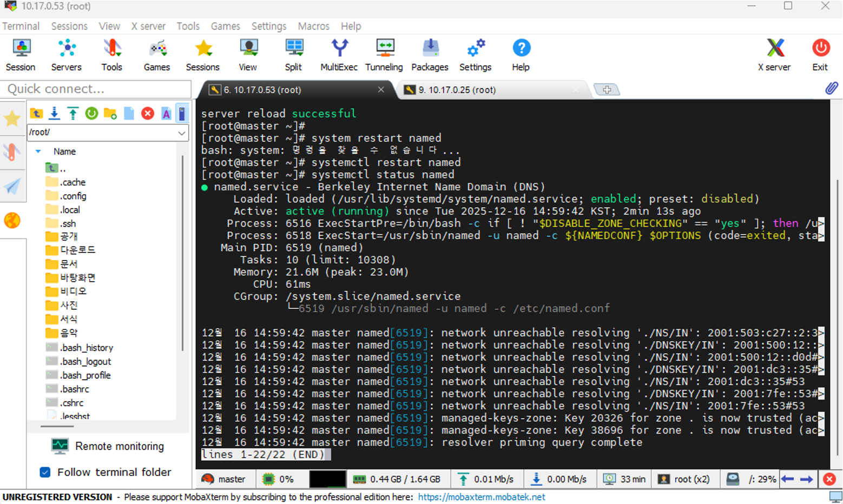Click the 0.44 GB / 1.64 GB memory status
Screen dimensions: 843x504
397,479
